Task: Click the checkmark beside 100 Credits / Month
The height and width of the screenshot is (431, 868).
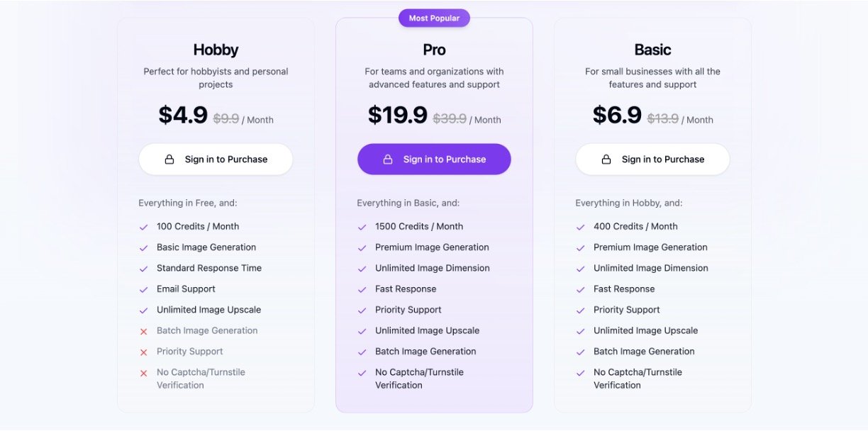Action: (x=144, y=227)
